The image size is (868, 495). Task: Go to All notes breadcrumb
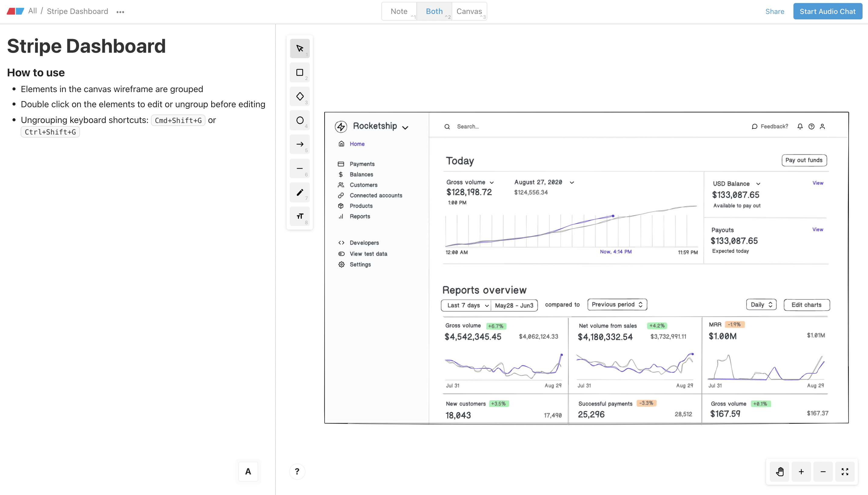(x=33, y=11)
